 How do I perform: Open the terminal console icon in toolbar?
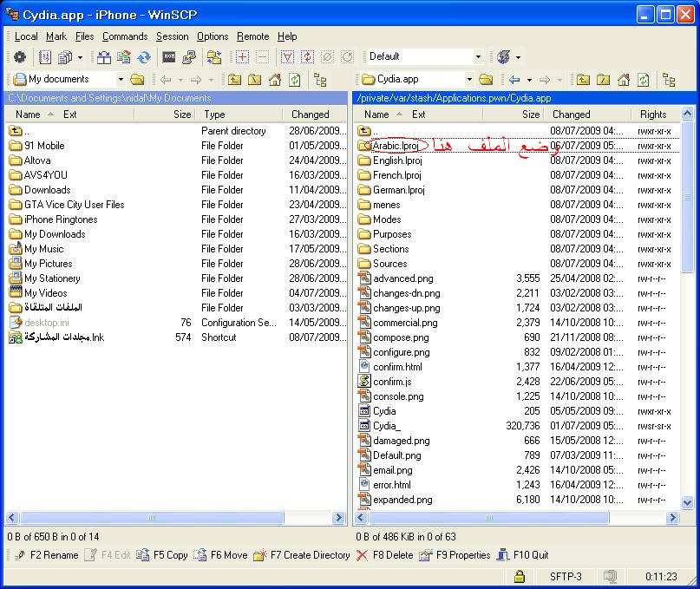click(x=169, y=57)
